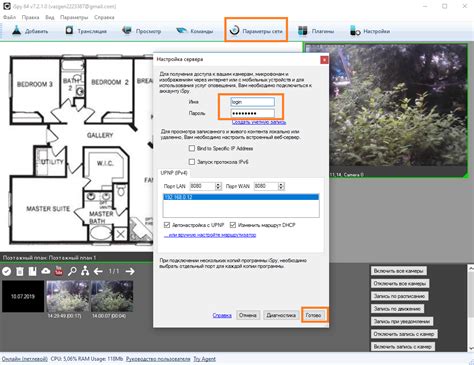
Task: Click the magnifier search icon in media bar
Action: click(72, 271)
